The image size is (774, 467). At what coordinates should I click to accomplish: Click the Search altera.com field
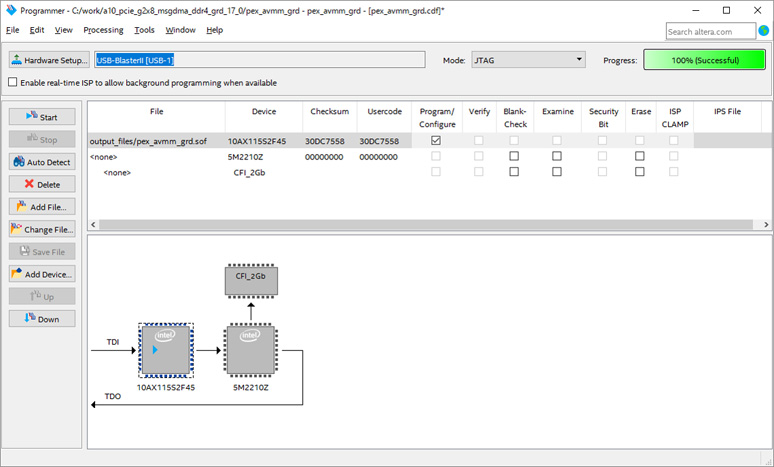click(710, 31)
